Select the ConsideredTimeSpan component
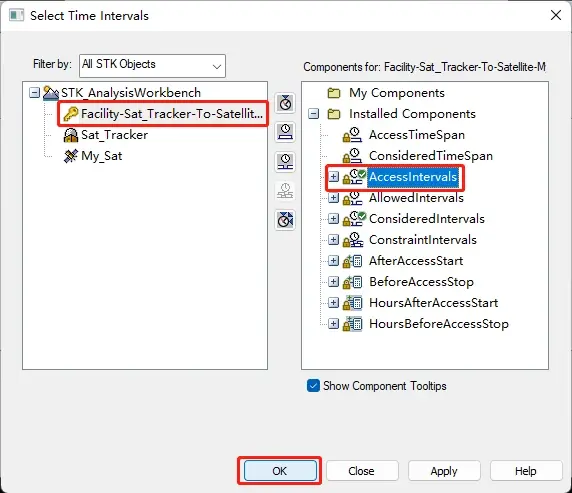 (x=431, y=156)
